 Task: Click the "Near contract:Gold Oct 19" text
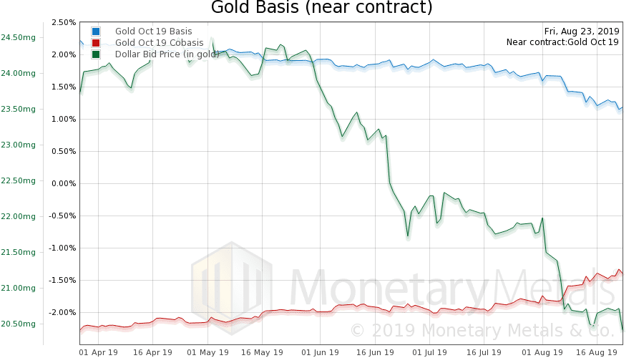(x=562, y=42)
